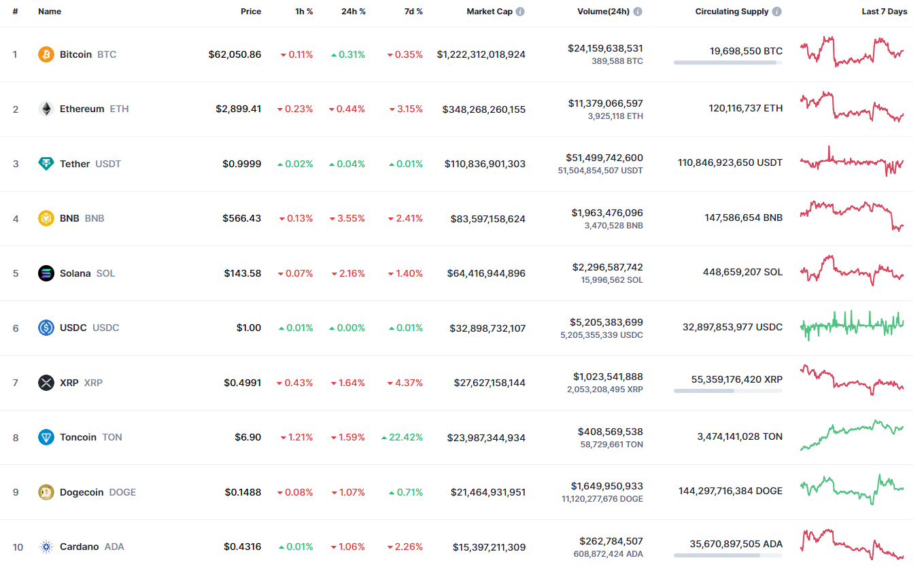Click Bitcoin circulating supply progress bar
The height and width of the screenshot is (569, 924).
728,63
